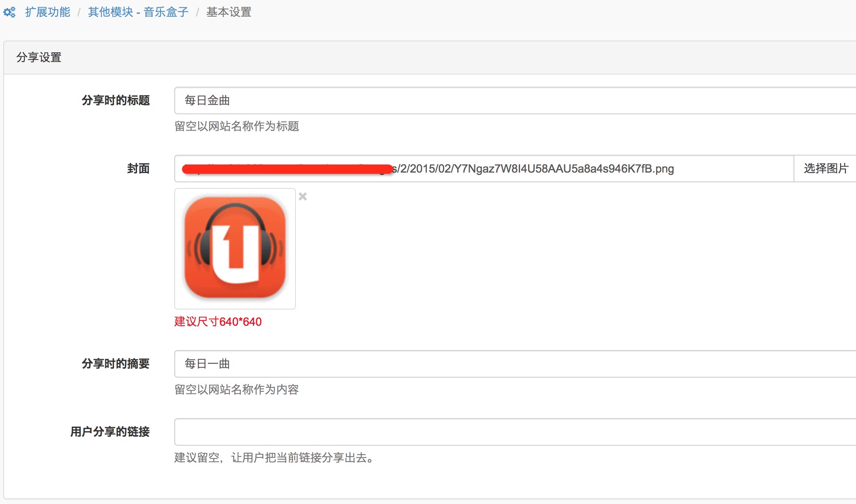Click the 封面 label
This screenshot has width=856, height=504.
[139, 169]
